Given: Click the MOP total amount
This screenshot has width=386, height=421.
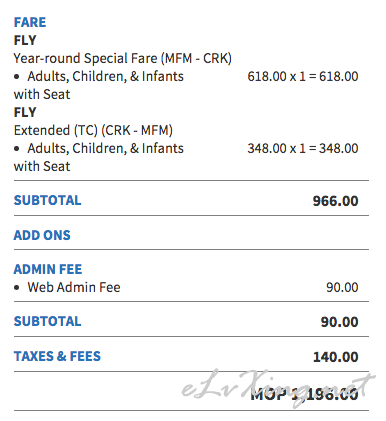Looking at the screenshot, I should [304, 394].
